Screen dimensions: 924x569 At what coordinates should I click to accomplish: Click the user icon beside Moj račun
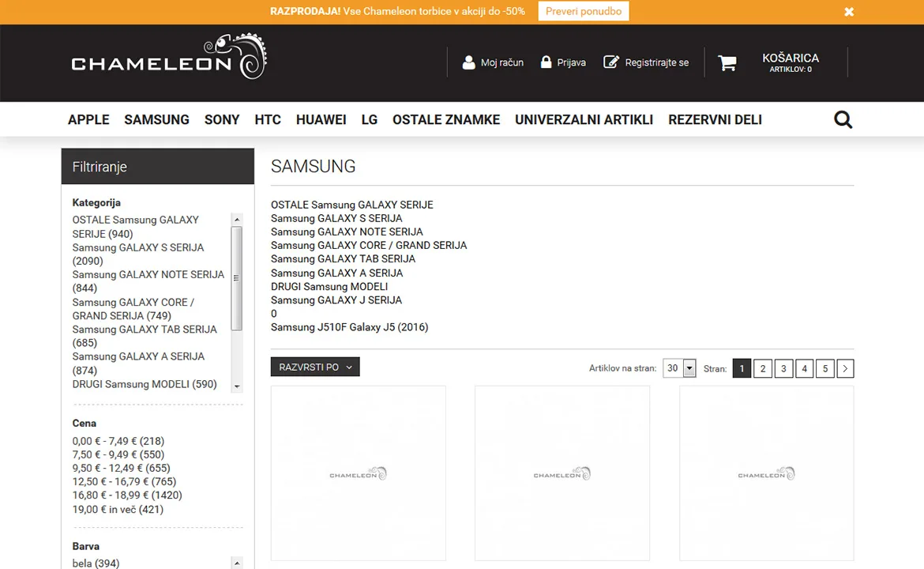coord(468,62)
